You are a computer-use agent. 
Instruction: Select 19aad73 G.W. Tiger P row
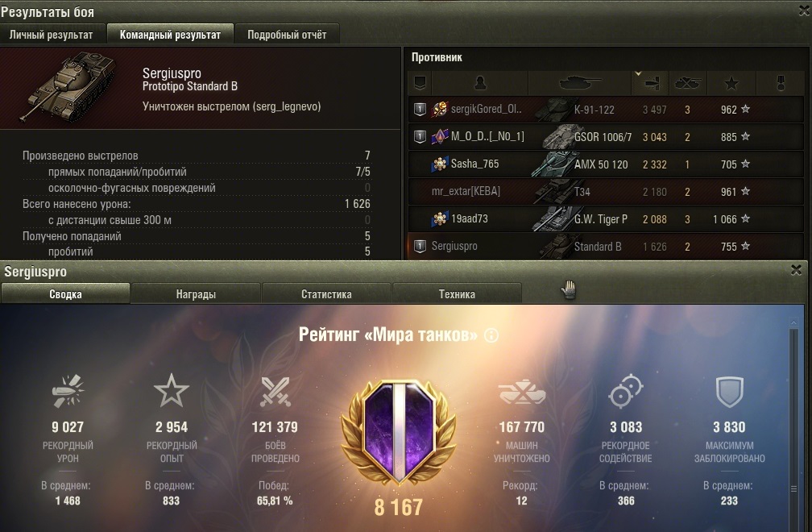pyautogui.click(x=606, y=219)
